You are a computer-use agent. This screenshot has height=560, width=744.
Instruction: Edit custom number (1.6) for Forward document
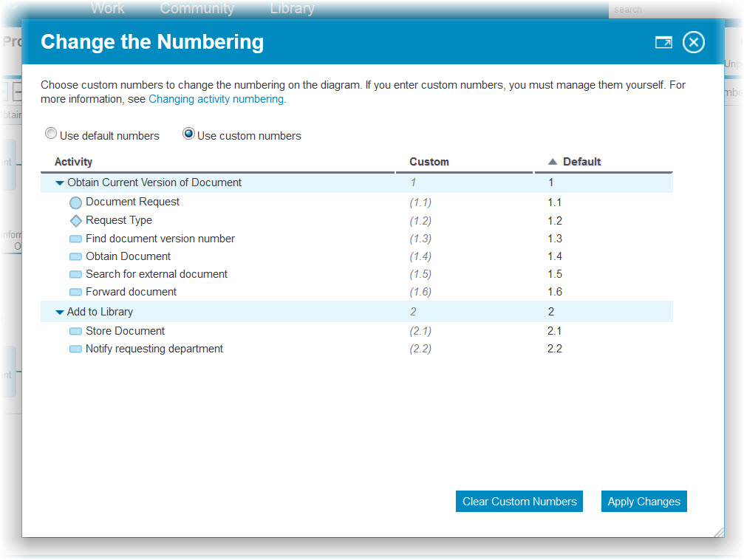pos(420,292)
